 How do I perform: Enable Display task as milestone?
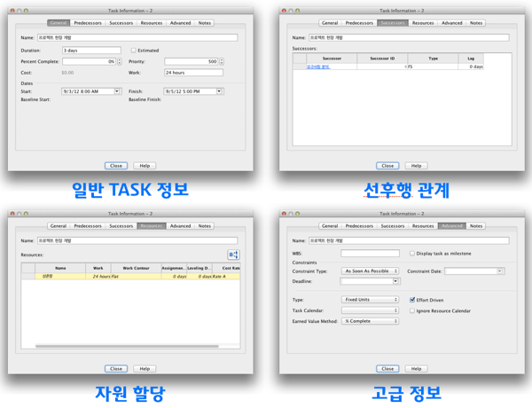412,254
